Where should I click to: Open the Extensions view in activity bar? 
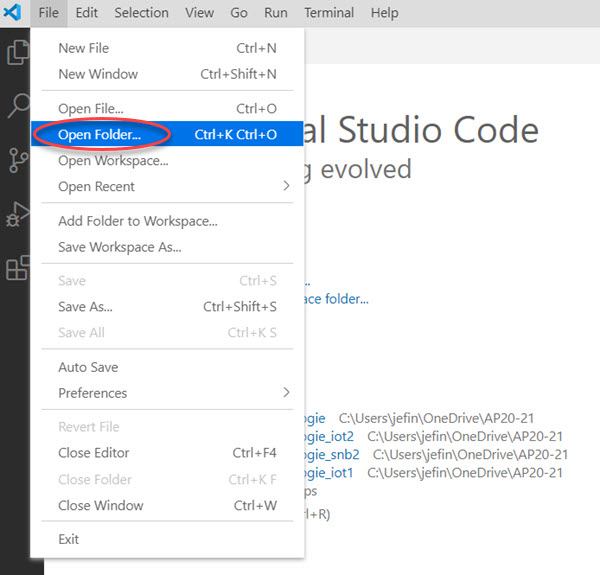click(18, 268)
